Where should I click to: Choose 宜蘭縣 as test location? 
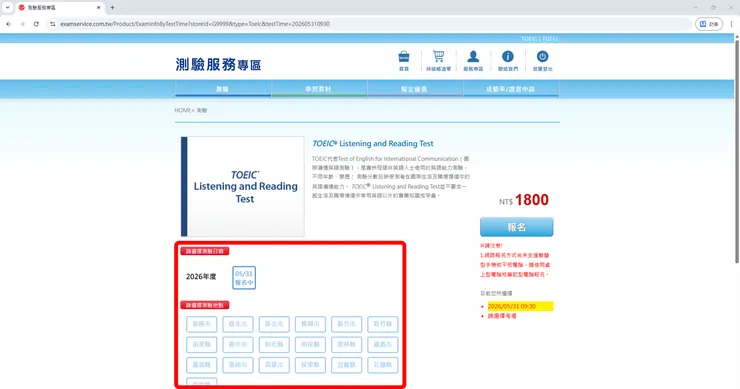(x=346, y=365)
